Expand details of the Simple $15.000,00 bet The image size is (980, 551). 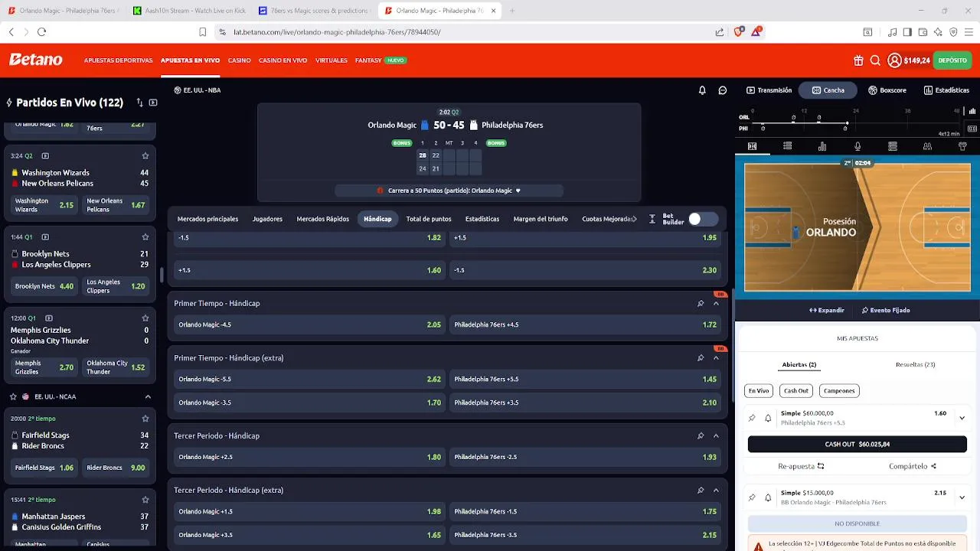(962, 497)
